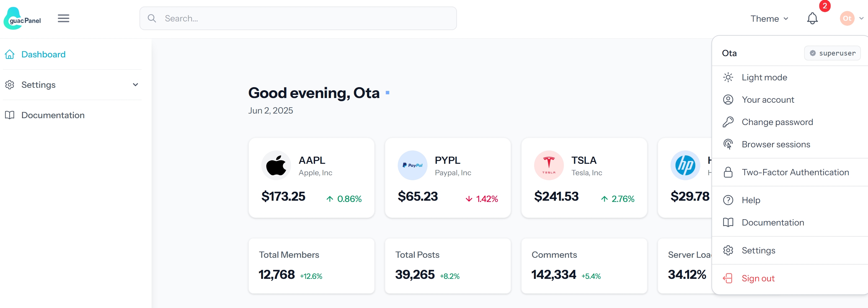Open the notifications bell
Image resolution: width=868 pixels, height=308 pixels.
pyautogui.click(x=812, y=18)
